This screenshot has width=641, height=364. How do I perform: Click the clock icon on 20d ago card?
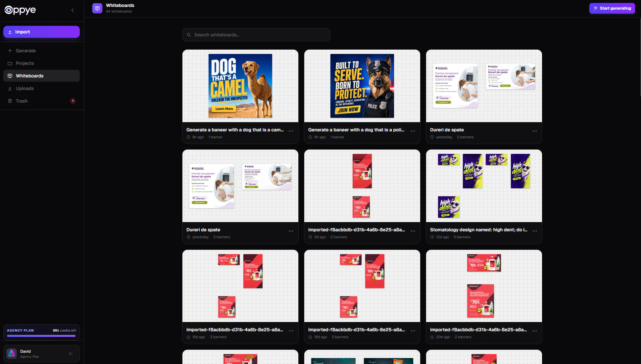pyautogui.click(x=432, y=337)
